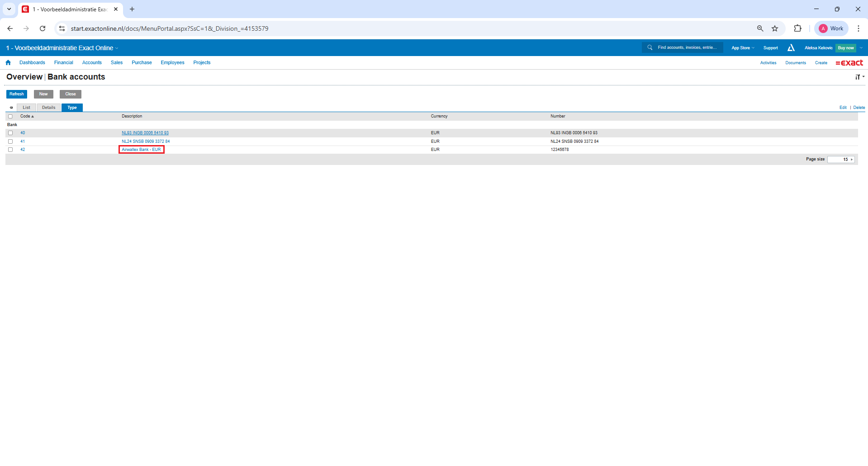Click the Refresh button
This screenshot has width=868, height=466.
pos(17,94)
